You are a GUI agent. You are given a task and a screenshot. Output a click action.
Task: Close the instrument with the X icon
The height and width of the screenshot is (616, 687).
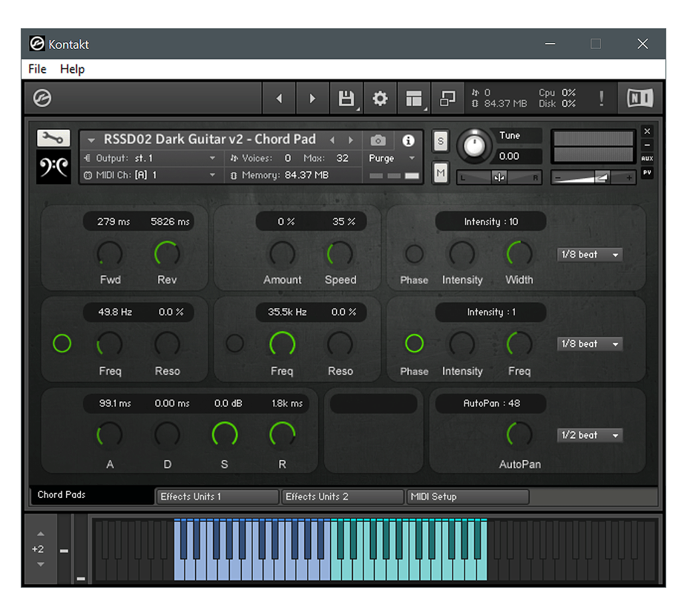(x=647, y=131)
